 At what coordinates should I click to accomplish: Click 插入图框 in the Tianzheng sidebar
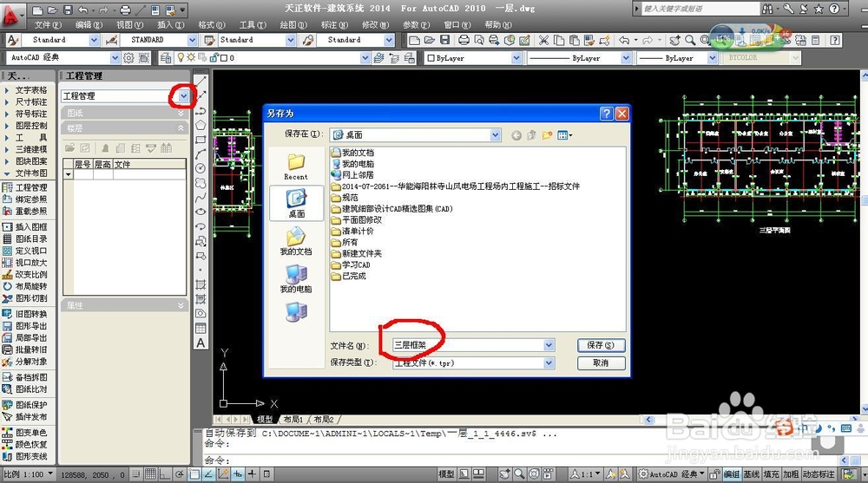25,227
